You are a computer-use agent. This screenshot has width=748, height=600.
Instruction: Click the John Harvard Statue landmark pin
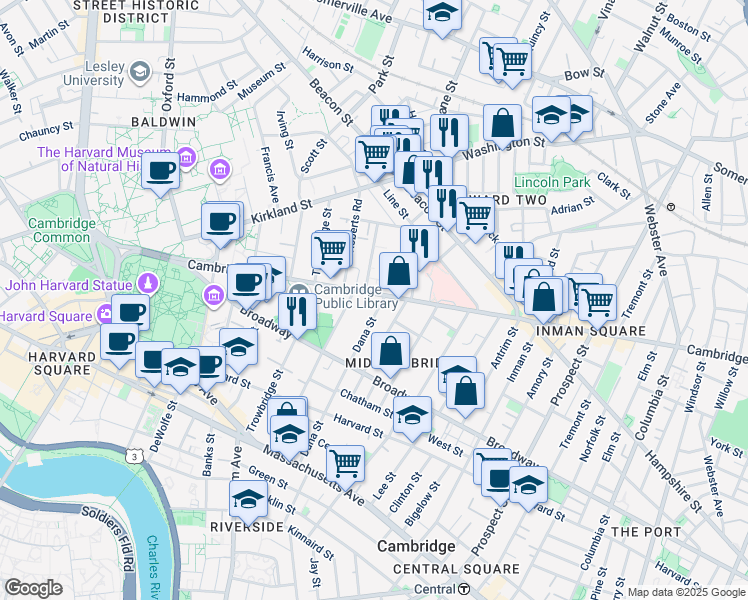coord(148,283)
